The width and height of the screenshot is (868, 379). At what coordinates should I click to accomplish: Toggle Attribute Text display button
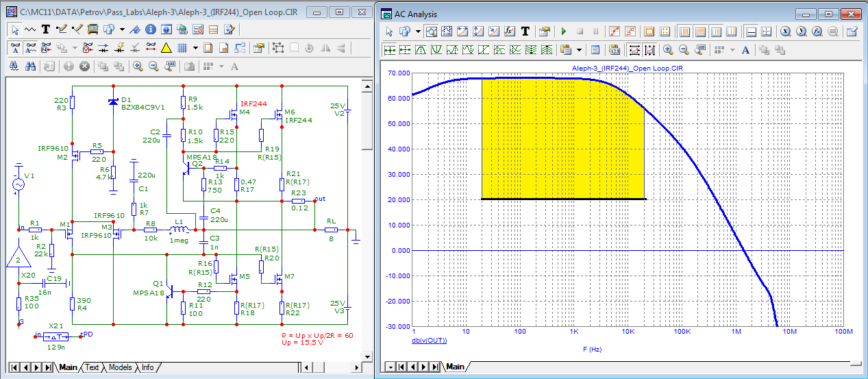tap(15, 48)
